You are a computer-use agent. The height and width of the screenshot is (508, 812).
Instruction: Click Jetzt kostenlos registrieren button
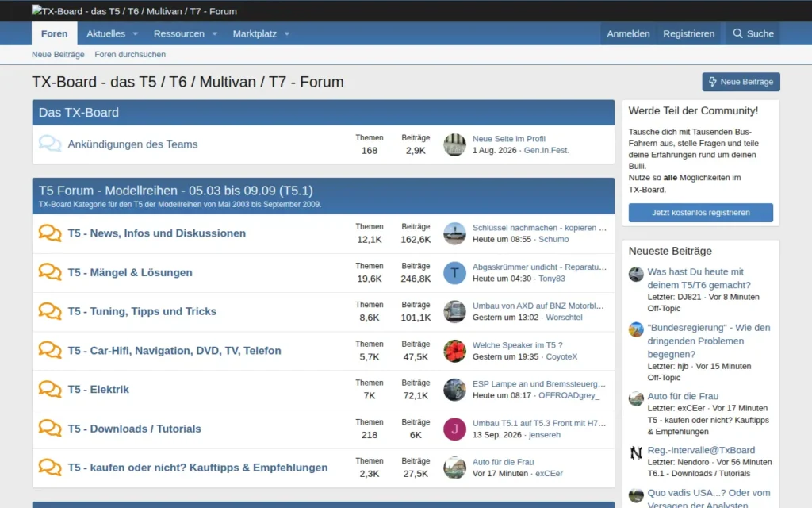(701, 213)
